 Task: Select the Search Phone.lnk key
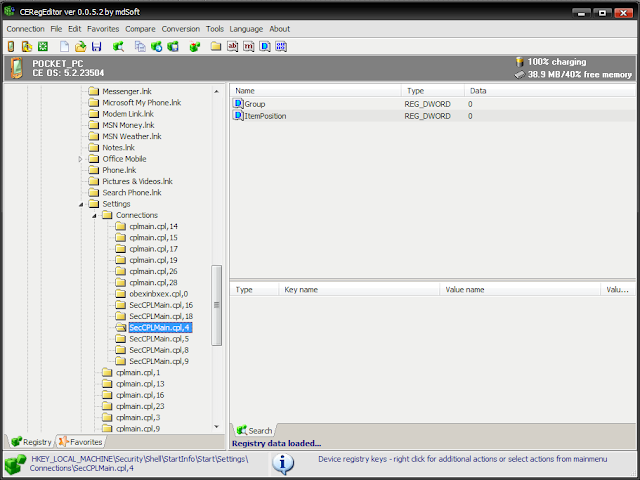point(132,193)
